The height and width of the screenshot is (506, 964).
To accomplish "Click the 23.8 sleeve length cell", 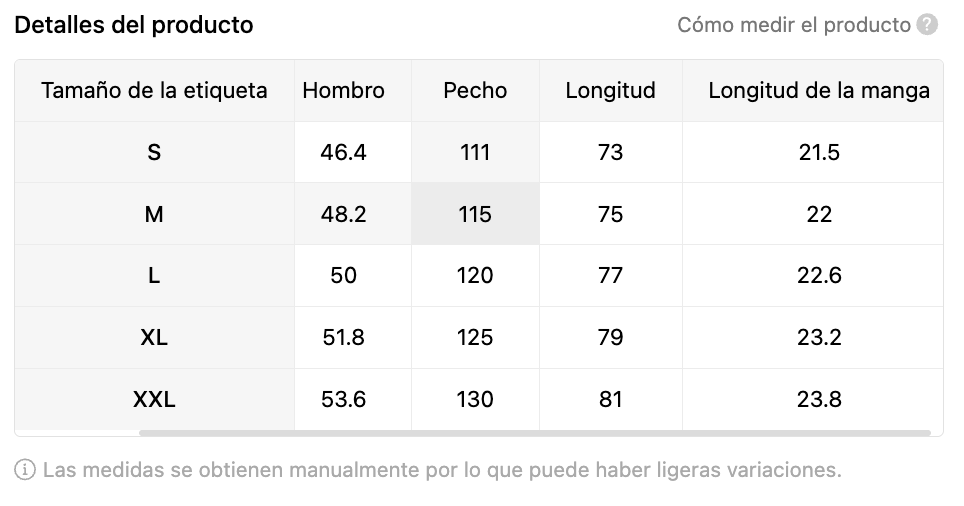I will tap(818, 400).
